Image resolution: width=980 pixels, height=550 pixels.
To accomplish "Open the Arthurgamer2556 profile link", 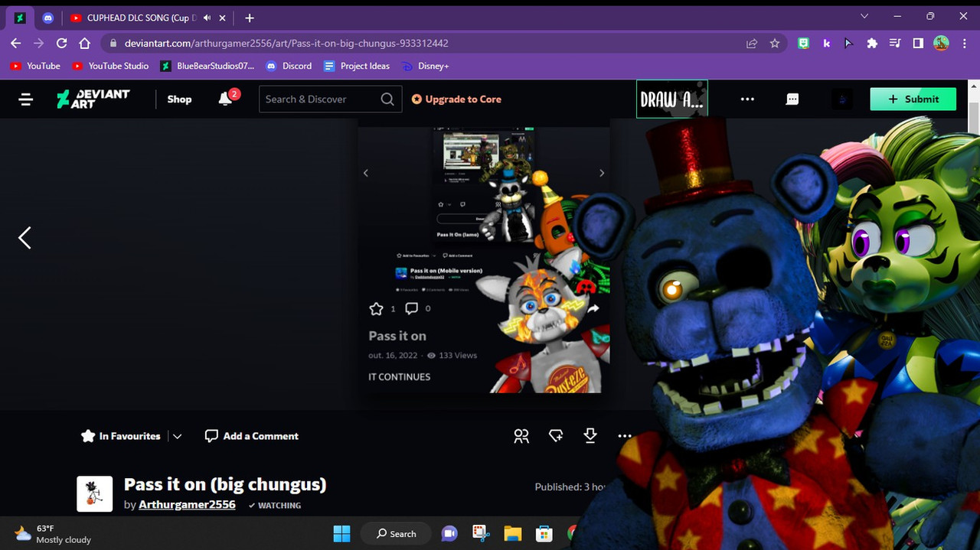I will 187,505.
